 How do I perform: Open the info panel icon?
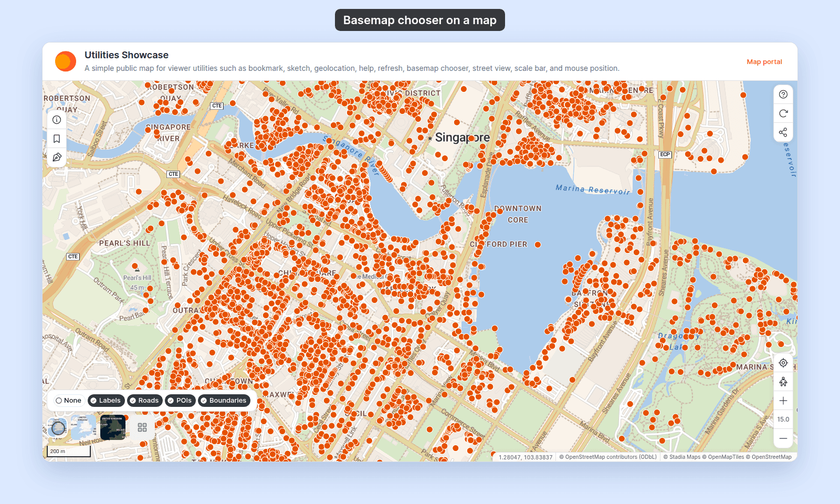(57, 120)
